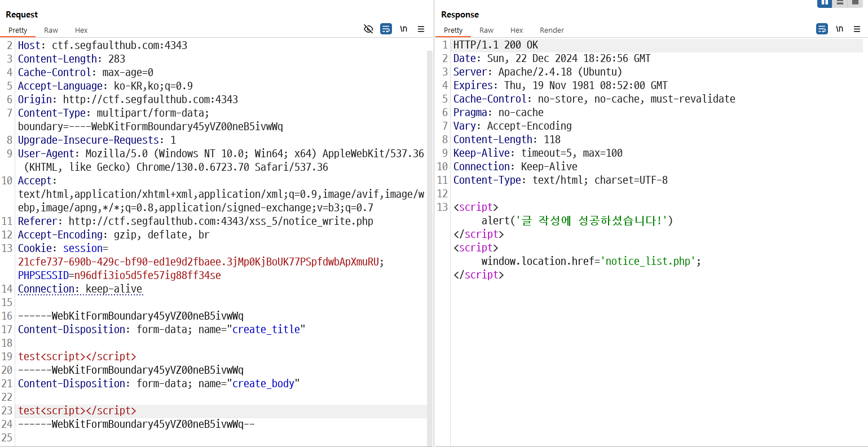868x447 pixels.
Task: Click the alert('글 작성에 성공하셨습니다!') line
Action: click(578, 220)
